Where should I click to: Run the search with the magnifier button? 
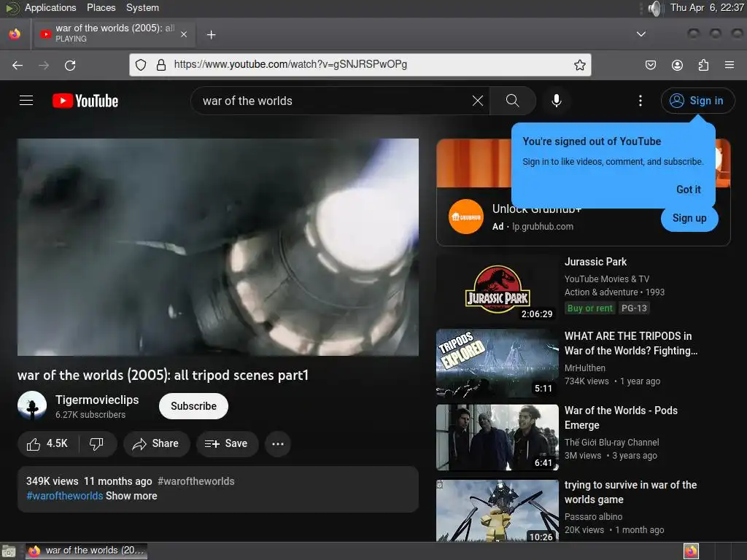tap(513, 101)
